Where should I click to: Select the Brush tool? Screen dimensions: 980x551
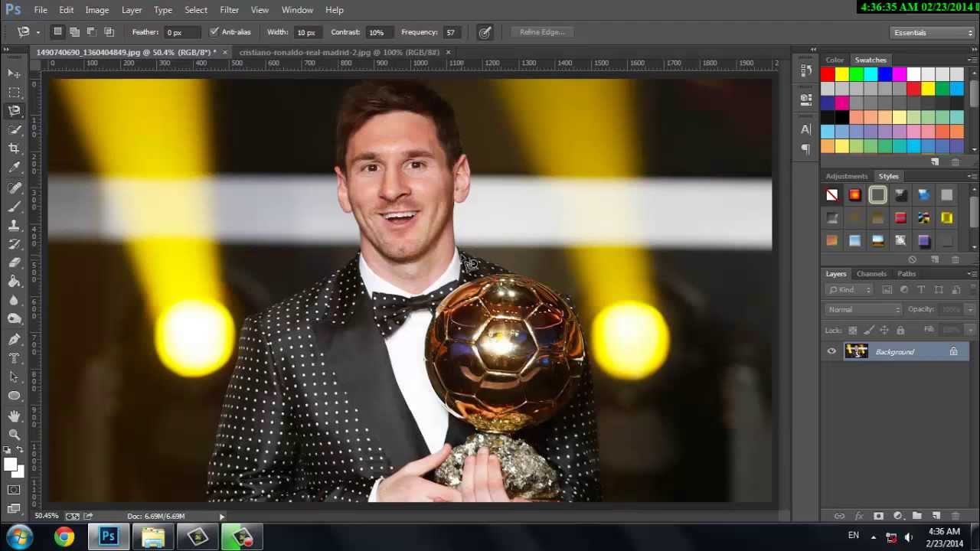[15, 207]
